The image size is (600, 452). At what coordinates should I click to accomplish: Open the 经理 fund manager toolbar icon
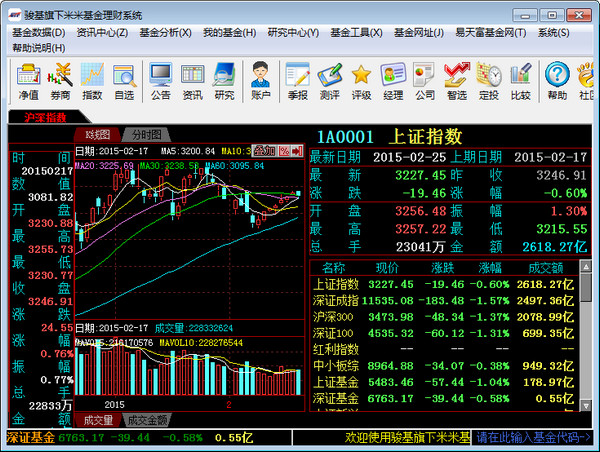[x=393, y=82]
